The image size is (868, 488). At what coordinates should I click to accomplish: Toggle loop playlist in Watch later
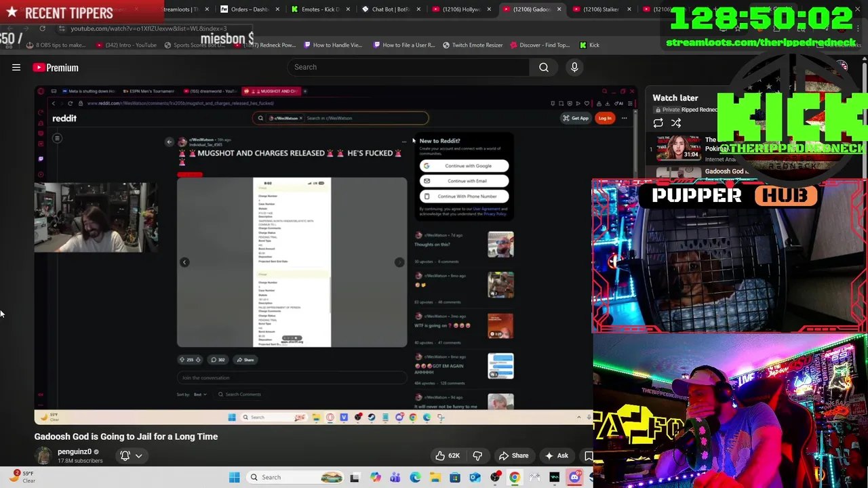point(658,123)
